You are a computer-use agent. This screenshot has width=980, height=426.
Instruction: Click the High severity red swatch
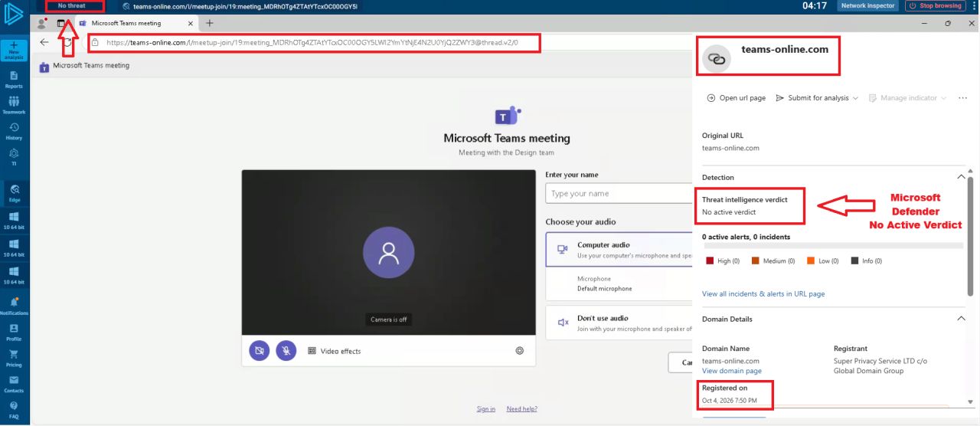point(710,261)
